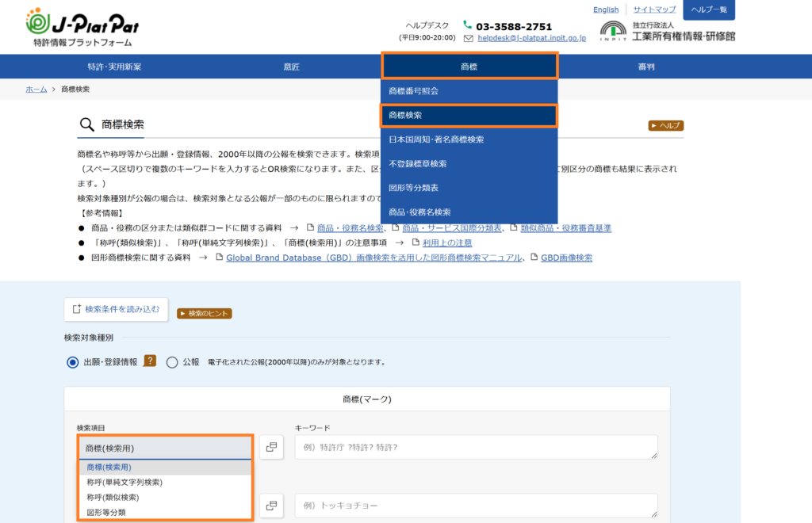Click the envelope icon beside helpdesk email
The image size is (812, 523).
pos(469,36)
